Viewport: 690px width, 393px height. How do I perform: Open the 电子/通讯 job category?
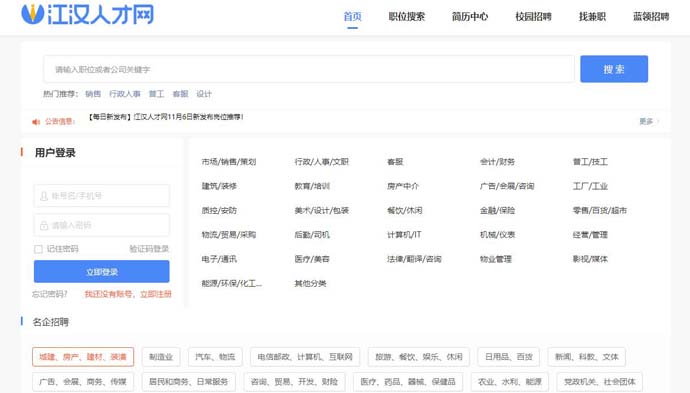(x=219, y=259)
